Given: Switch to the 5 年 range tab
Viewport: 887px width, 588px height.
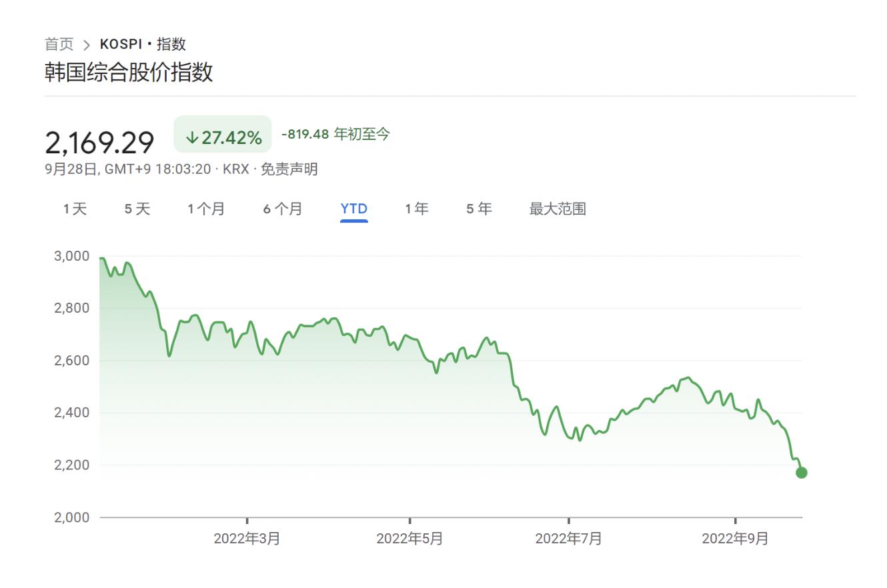Looking at the screenshot, I should tap(479, 209).
